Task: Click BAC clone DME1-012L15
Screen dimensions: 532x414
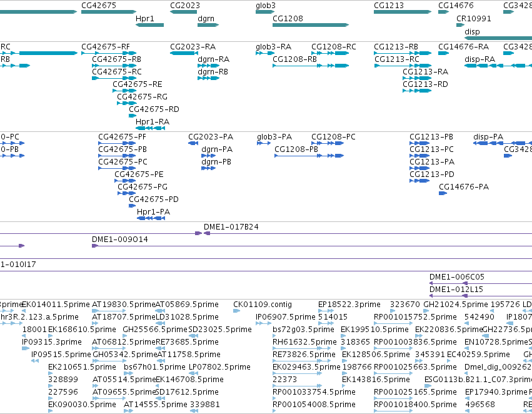Action: coord(456,290)
